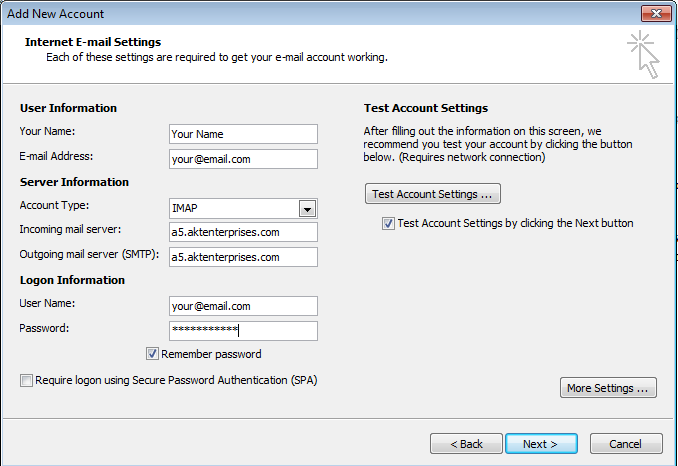Click the Server Information section label
The image size is (678, 466).
click(74, 182)
